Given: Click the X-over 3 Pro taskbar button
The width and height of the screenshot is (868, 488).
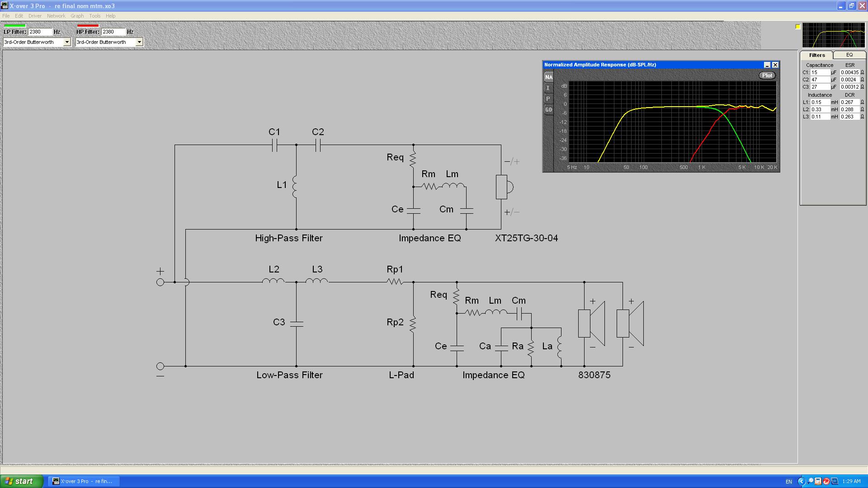Looking at the screenshot, I should (84, 481).
